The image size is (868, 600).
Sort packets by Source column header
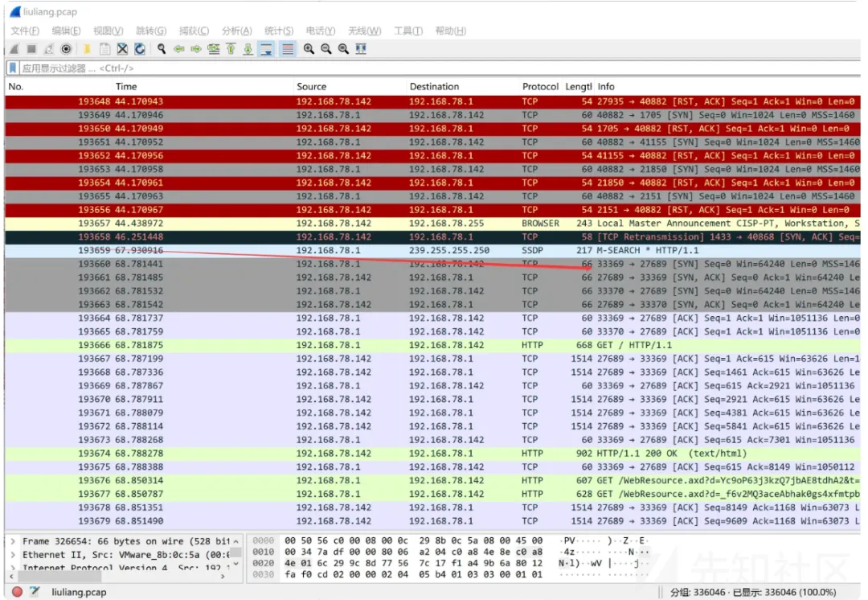311,87
